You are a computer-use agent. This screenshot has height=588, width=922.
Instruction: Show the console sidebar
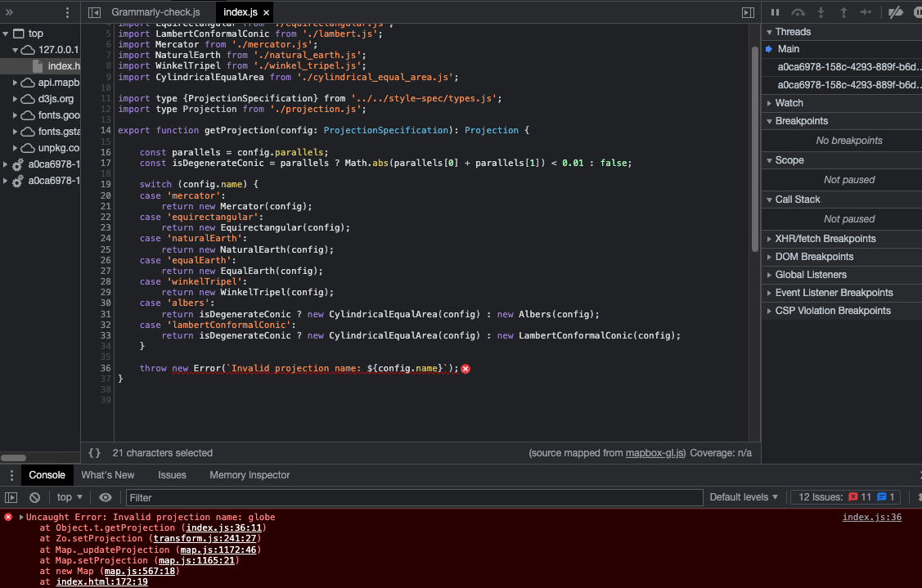(11, 497)
